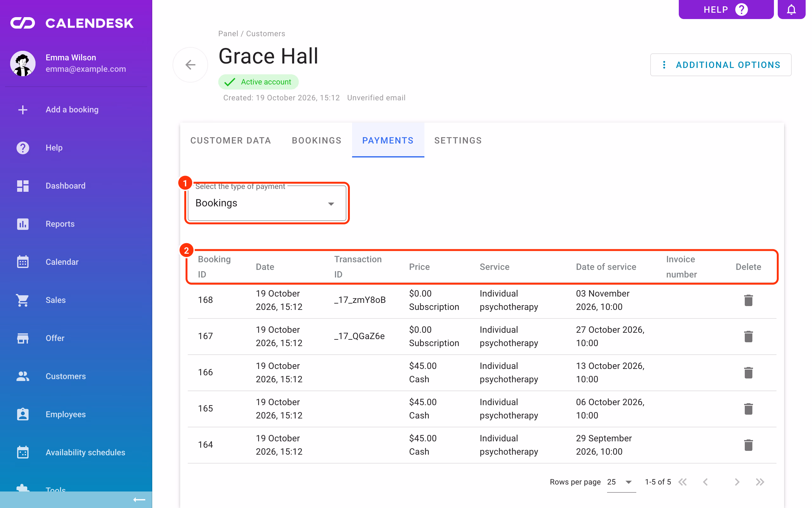Open the Calendar sidebar icon
This screenshot has height=508, width=812.
[23, 262]
